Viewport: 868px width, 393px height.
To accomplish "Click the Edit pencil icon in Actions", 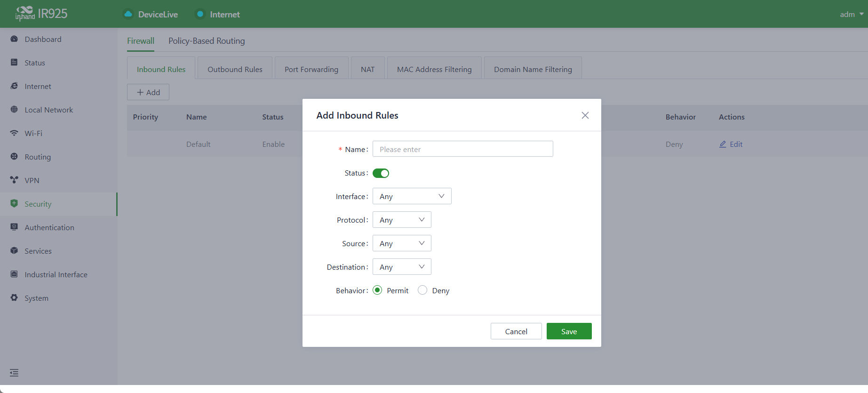I will tap(723, 144).
